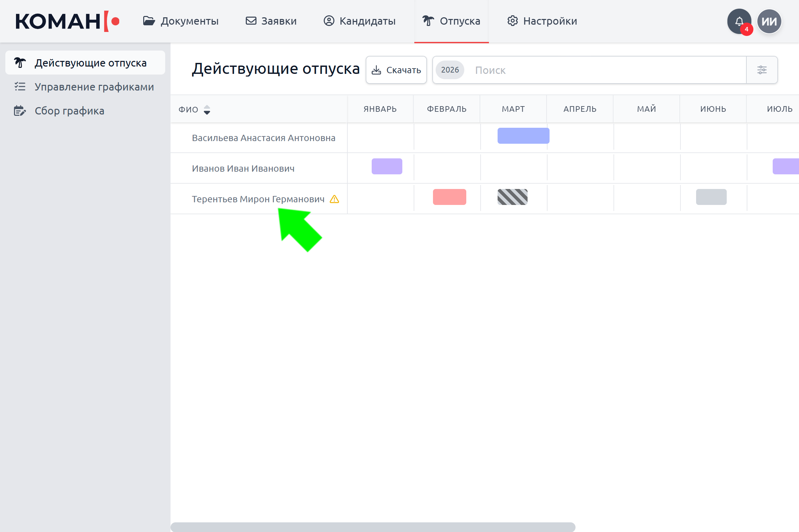The height and width of the screenshot is (532, 799).
Task: Click the horizontal scrollbar at bottom
Action: tap(372, 527)
